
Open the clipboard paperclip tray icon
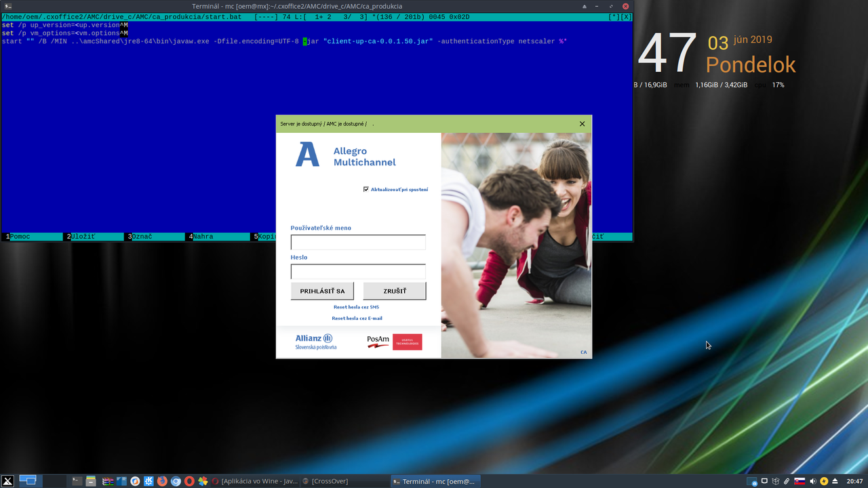tap(787, 481)
